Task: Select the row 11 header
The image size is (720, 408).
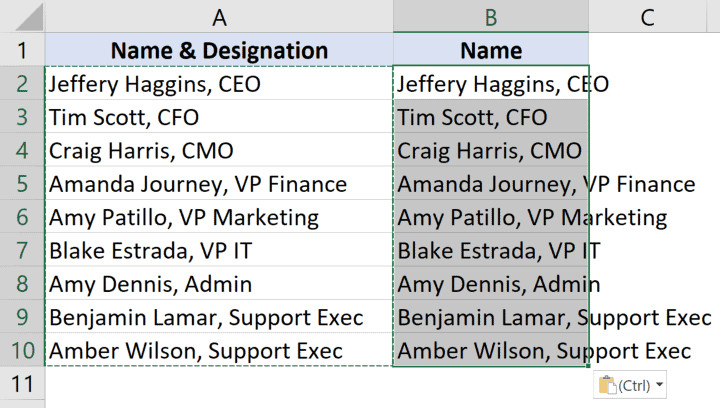Action: [x=22, y=384]
